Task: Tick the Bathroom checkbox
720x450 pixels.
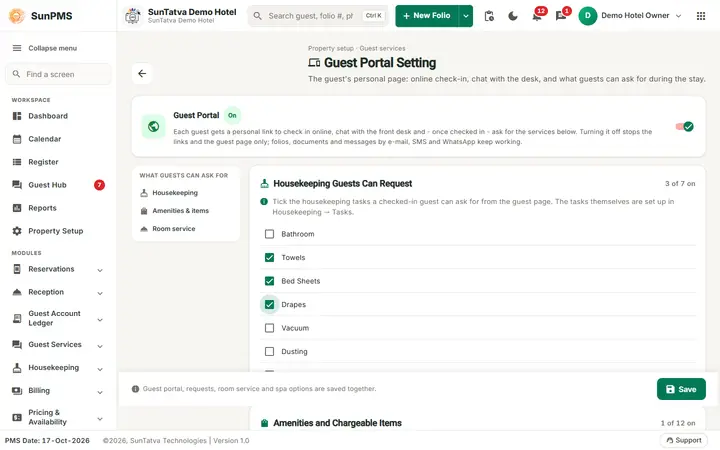Action: point(270,234)
